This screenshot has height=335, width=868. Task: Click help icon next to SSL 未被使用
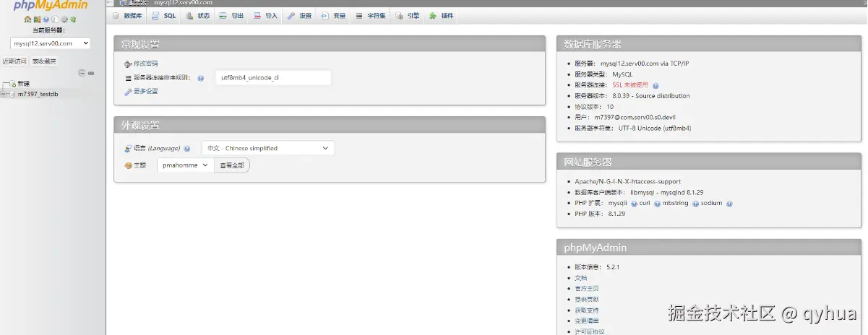(656, 85)
